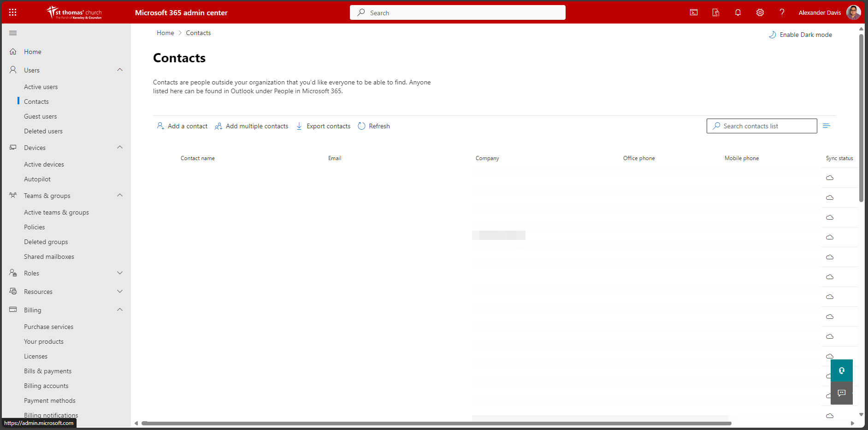Sort by Email column header
The width and height of the screenshot is (868, 430).
335,158
